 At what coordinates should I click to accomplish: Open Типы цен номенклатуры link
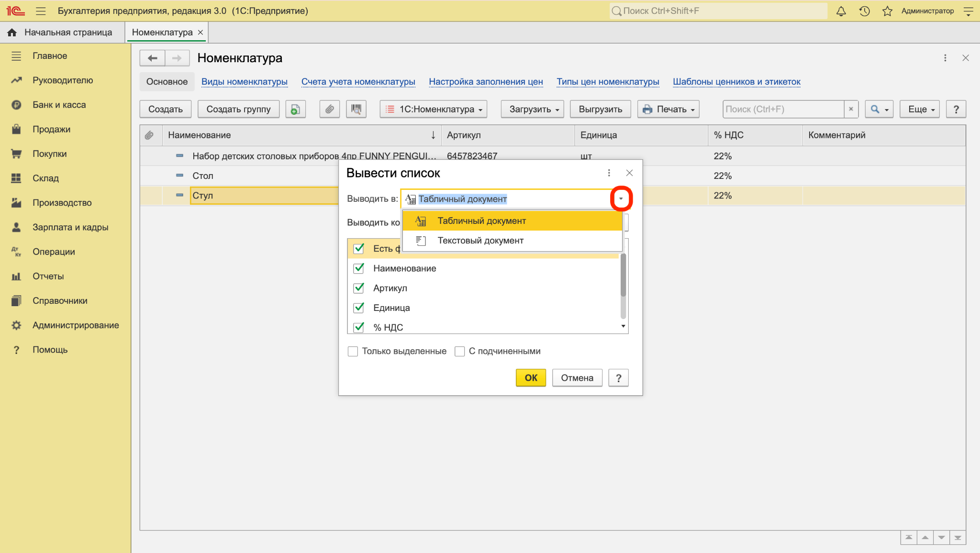point(608,82)
